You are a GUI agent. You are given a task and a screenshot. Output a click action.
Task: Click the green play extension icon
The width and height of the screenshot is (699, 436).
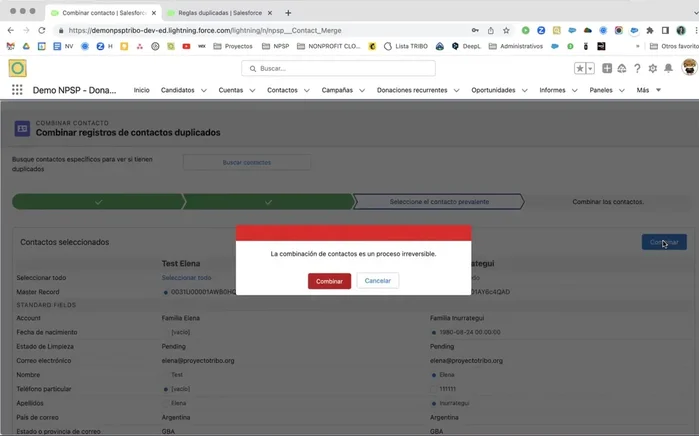526,30
